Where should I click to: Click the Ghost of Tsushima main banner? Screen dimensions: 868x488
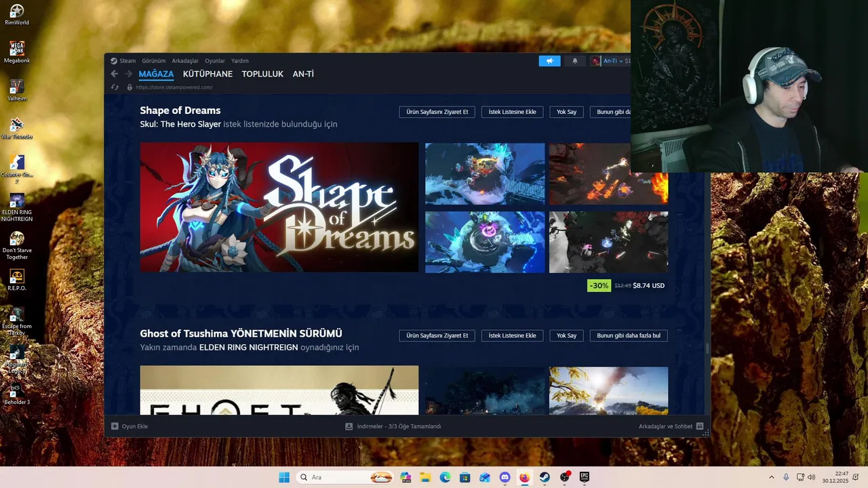pyautogui.click(x=279, y=390)
